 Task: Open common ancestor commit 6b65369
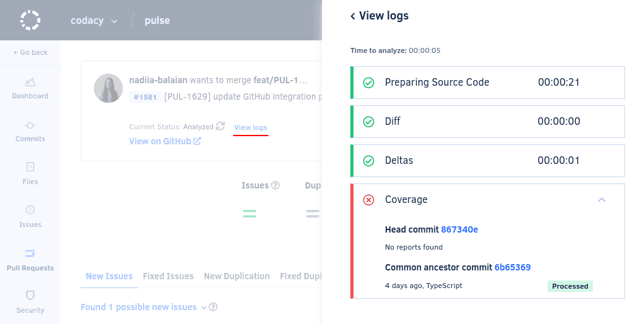512,267
